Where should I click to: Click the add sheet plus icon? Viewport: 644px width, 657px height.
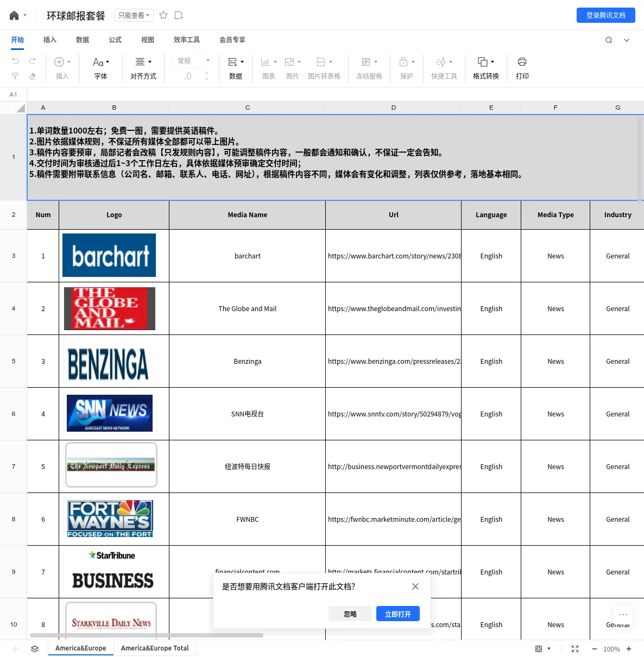tap(15, 649)
